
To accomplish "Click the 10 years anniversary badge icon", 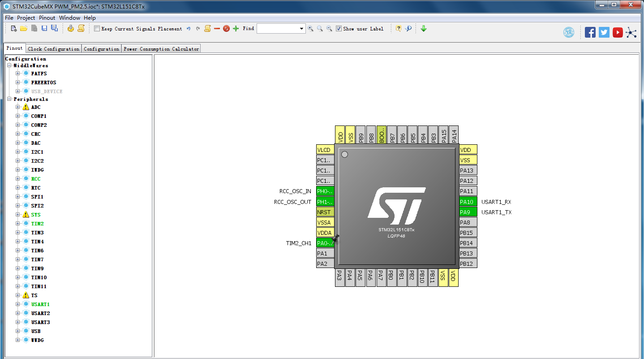I will click(569, 32).
